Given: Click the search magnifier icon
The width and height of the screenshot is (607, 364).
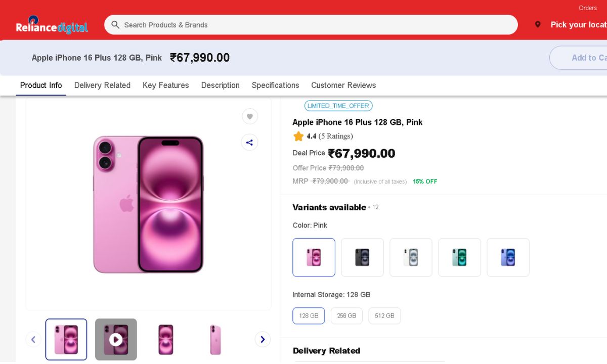Looking at the screenshot, I should pos(115,25).
